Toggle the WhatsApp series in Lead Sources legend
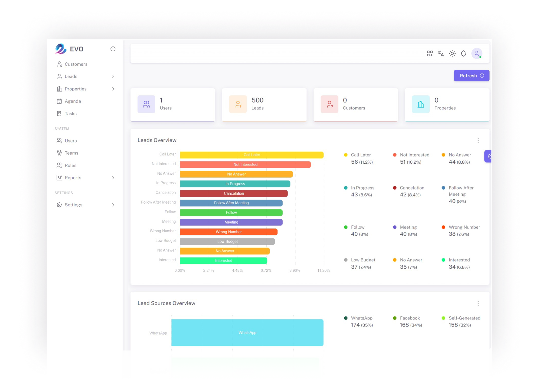This screenshot has height=392, width=539. 361,318
